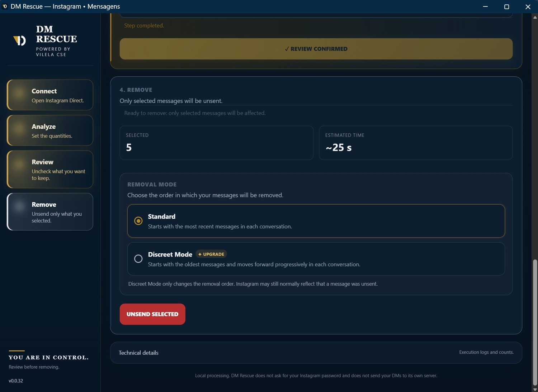This screenshot has height=392, width=538.
Task: Click the DM Rescue shield logo
Action: pyautogui.click(x=19, y=40)
